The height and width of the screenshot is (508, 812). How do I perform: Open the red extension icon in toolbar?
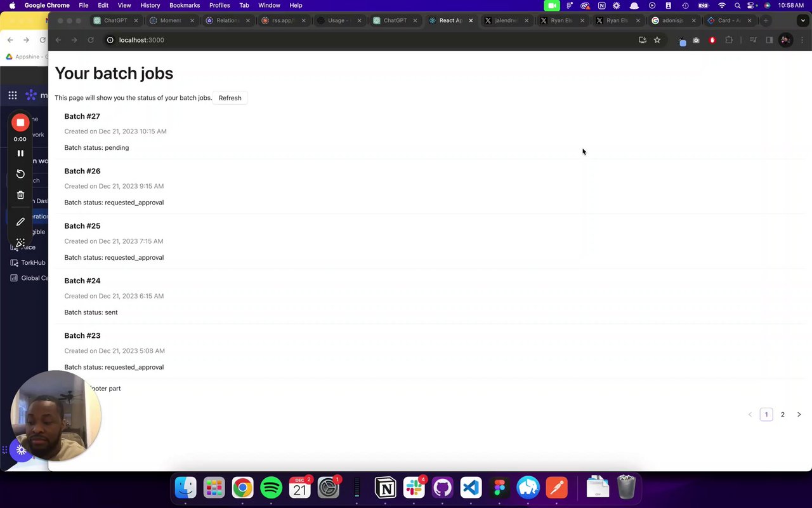(712, 40)
